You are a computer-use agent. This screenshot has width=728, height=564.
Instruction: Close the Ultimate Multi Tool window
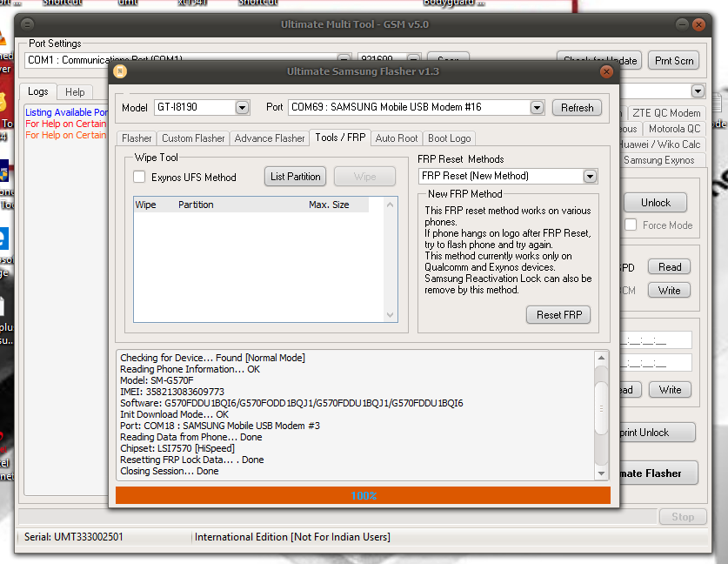coord(698,24)
